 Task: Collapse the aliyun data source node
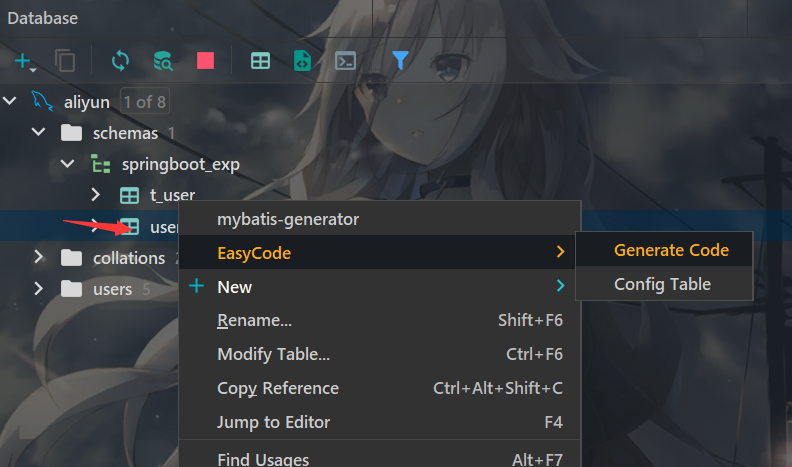tap(10, 101)
